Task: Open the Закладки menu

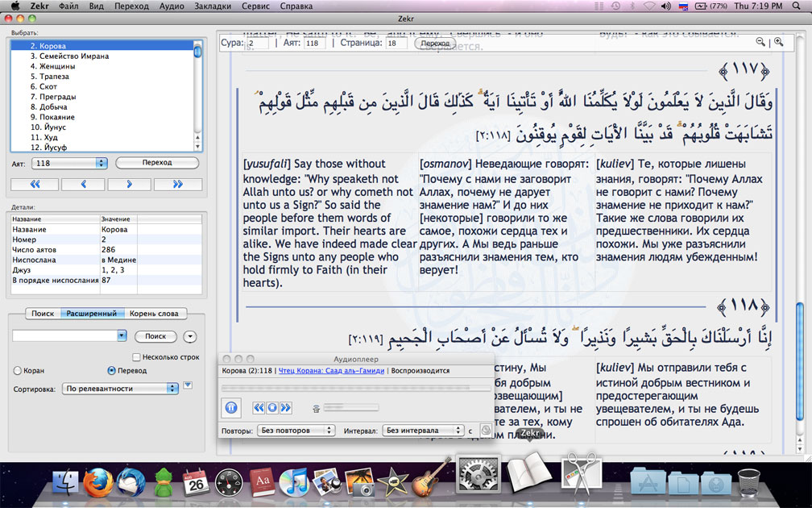Action: (213, 6)
